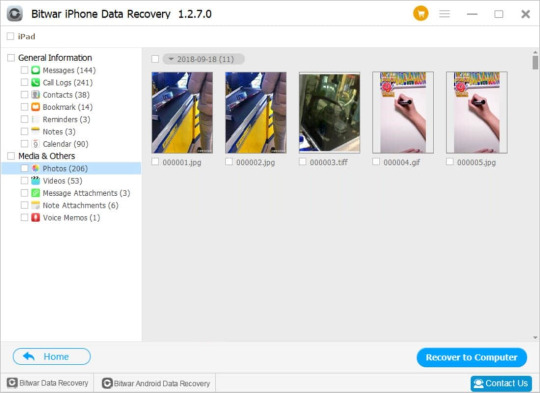Select the 000004.gif thumbnail
540x393 pixels.
coord(403,112)
